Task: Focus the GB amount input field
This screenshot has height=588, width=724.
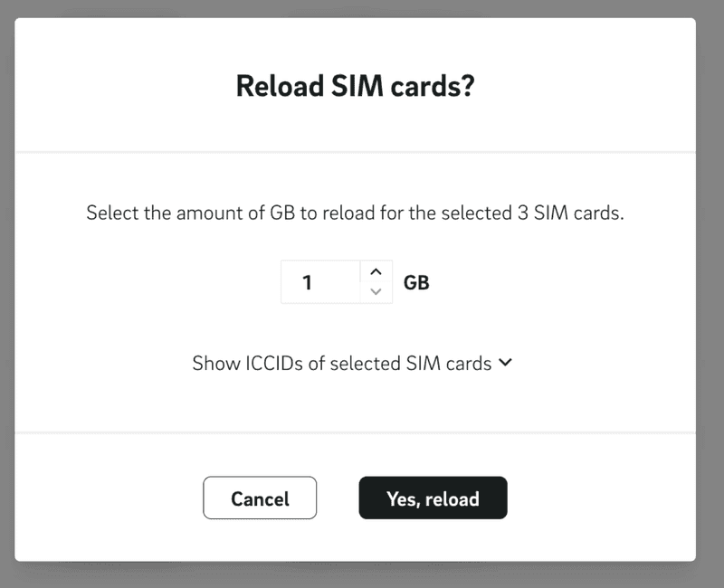Action: click(x=320, y=282)
